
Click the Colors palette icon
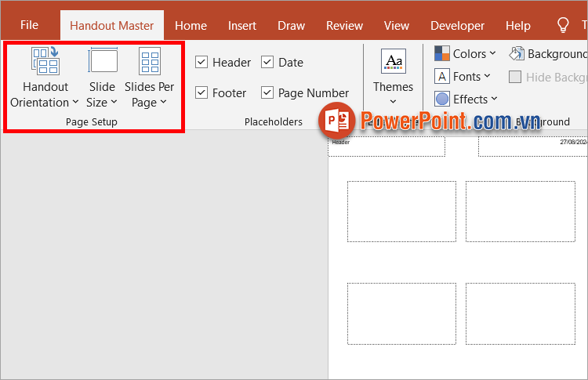coord(441,53)
